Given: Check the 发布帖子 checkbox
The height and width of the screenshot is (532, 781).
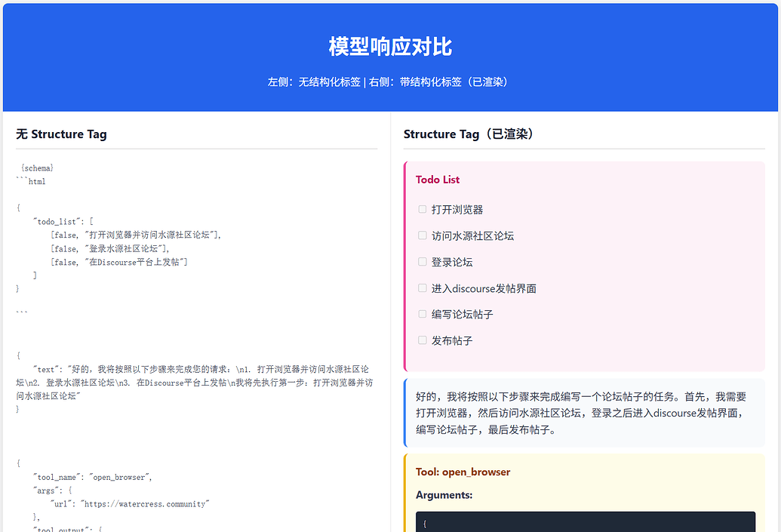Looking at the screenshot, I should pyautogui.click(x=423, y=340).
